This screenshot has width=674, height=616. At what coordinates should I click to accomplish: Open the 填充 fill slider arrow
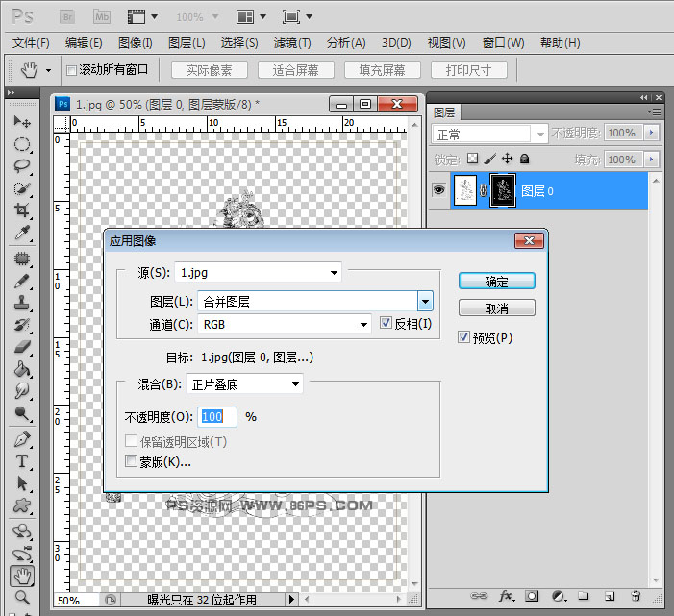coord(651,160)
